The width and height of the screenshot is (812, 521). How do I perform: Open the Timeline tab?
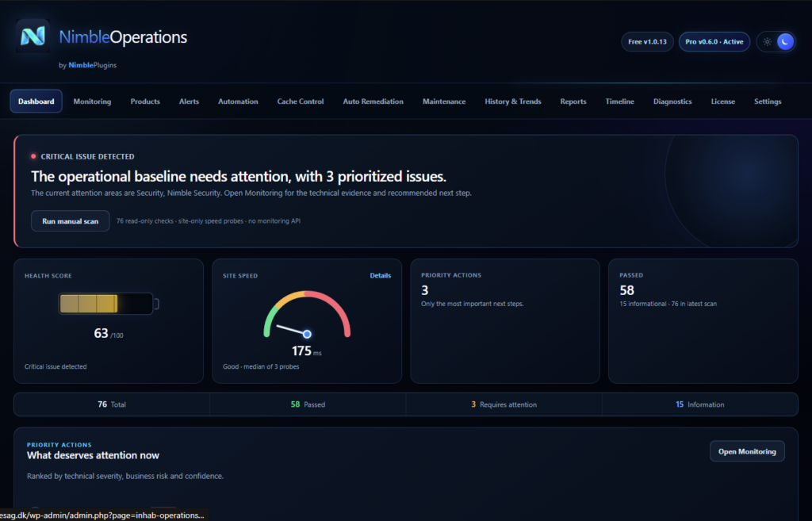[620, 102]
